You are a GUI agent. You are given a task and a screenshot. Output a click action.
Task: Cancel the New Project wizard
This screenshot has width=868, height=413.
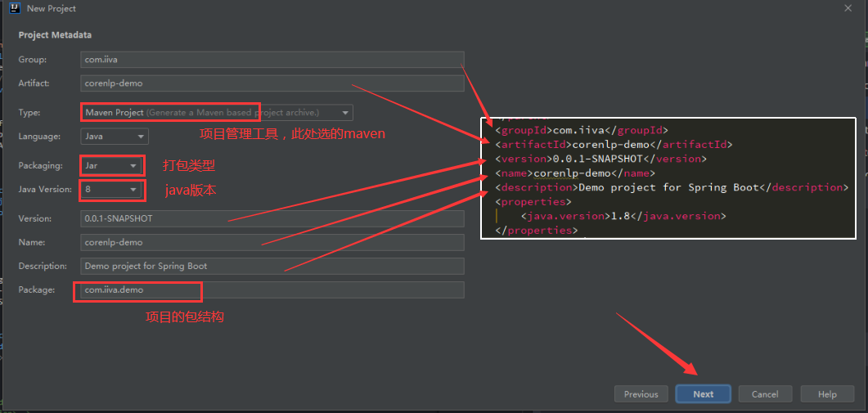[765, 394]
